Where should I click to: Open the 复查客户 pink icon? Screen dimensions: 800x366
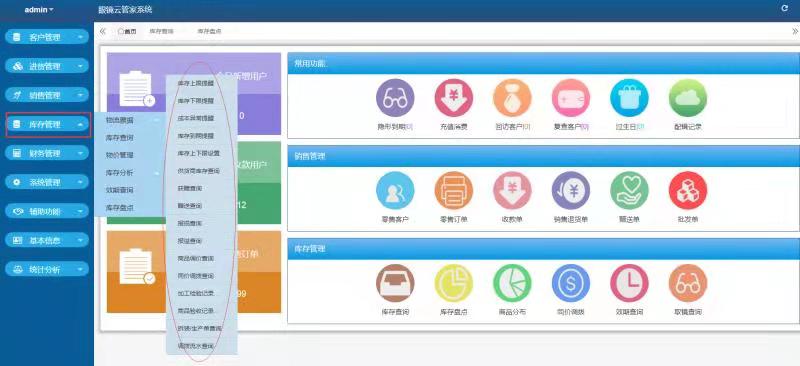(x=571, y=97)
